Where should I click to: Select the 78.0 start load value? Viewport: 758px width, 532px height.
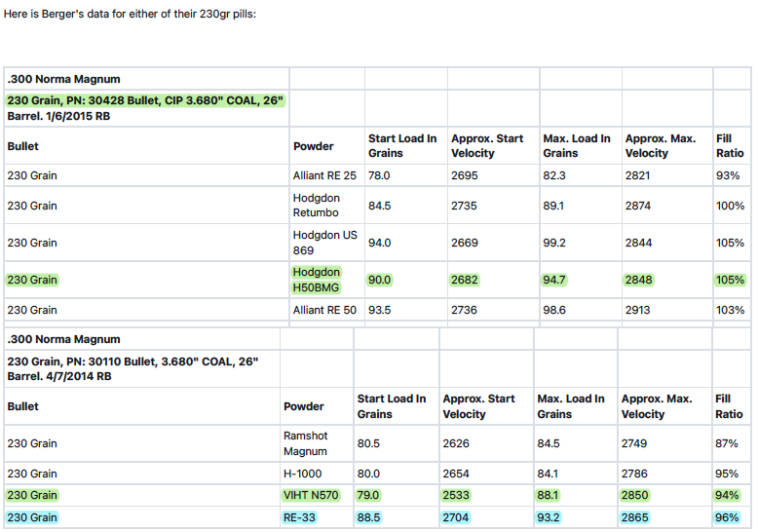click(x=379, y=175)
